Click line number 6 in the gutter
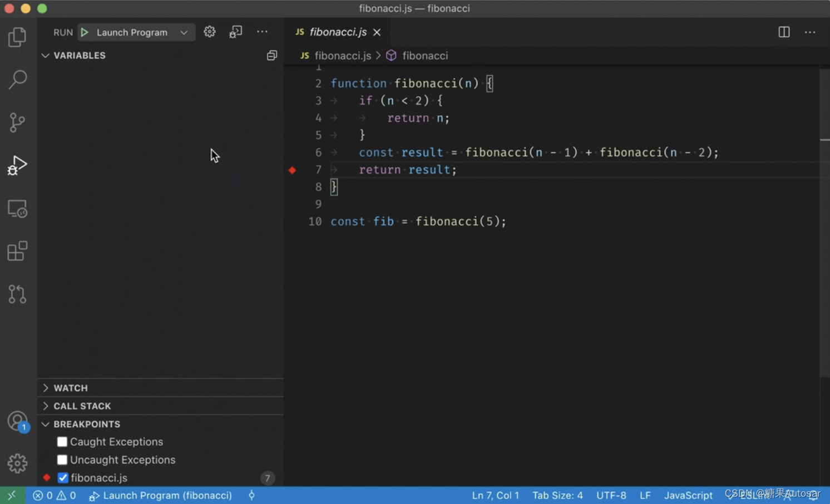 click(x=318, y=152)
